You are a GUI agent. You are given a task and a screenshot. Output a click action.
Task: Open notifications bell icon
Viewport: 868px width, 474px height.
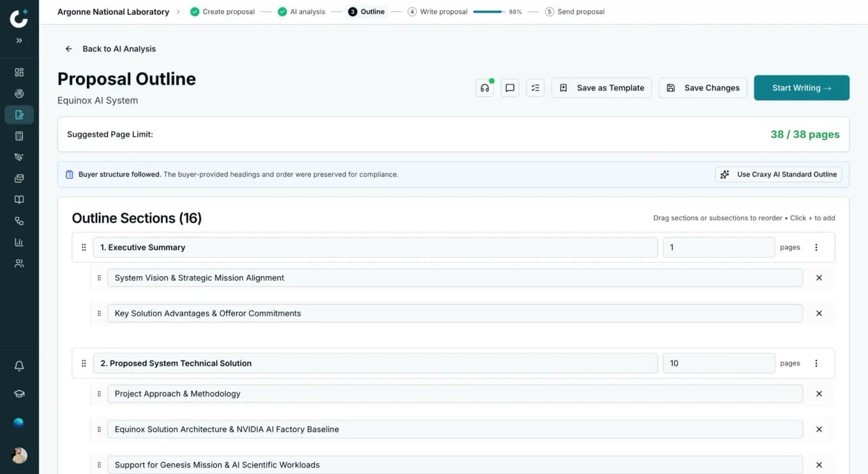tap(19, 366)
